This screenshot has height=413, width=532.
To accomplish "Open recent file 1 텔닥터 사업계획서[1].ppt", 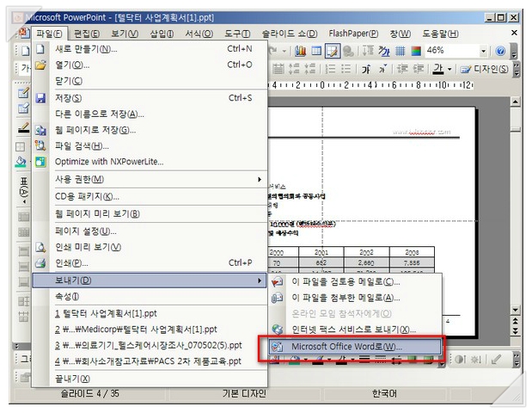I will click(150, 313).
